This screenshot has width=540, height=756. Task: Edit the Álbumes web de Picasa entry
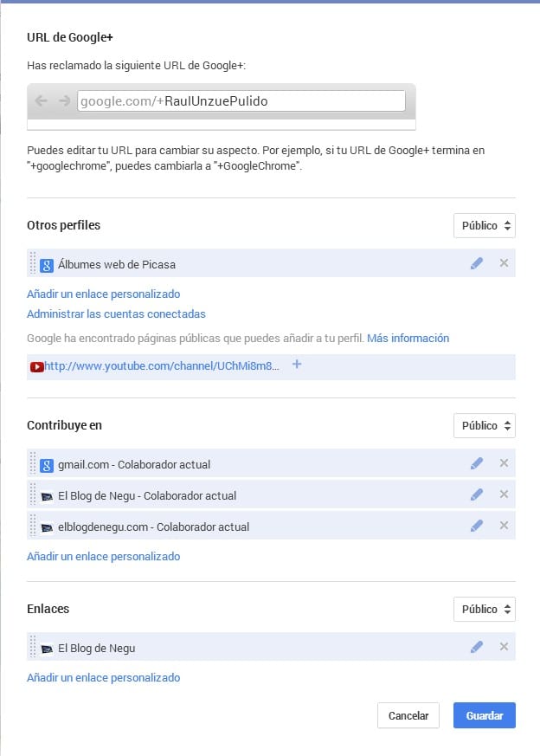pyautogui.click(x=477, y=263)
